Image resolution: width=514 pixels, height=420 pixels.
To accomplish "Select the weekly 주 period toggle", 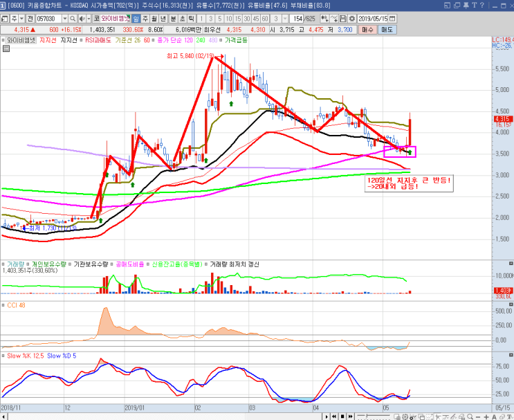I will coord(145,19).
